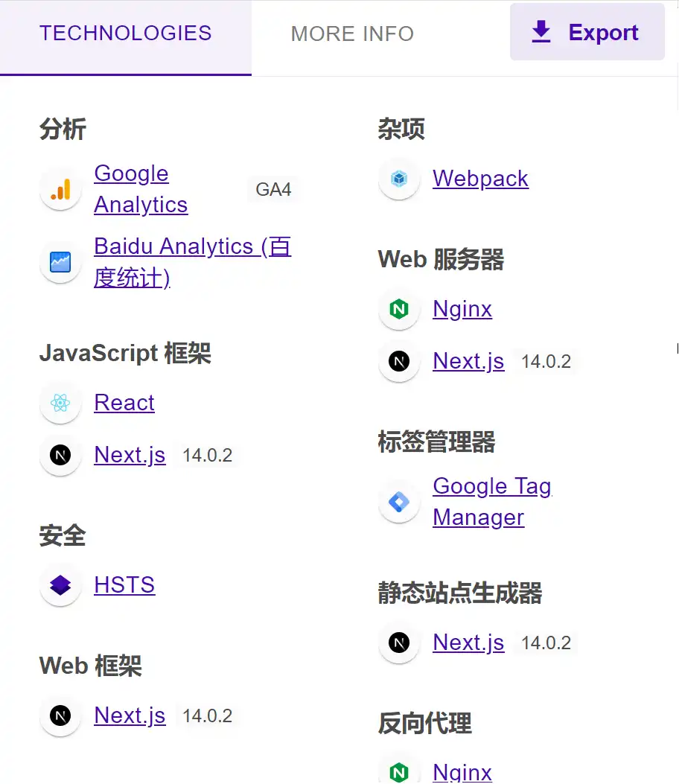Viewport: 679px width, 784px height.
Task: Click 14.0.2 version under 静态站点生成器
Action: click(546, 643)
